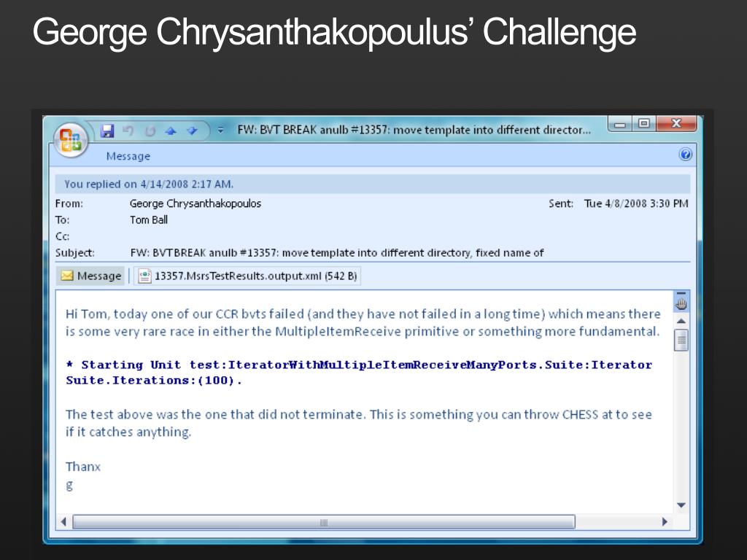
Task: Show the Message body view button
Action: pyautogui.click(x=91, y=276)
